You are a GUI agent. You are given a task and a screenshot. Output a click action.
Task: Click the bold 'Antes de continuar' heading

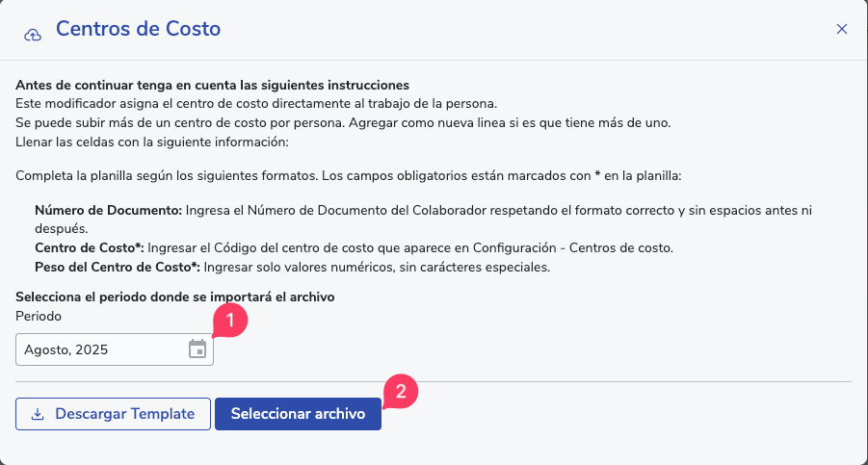[212, 85]
